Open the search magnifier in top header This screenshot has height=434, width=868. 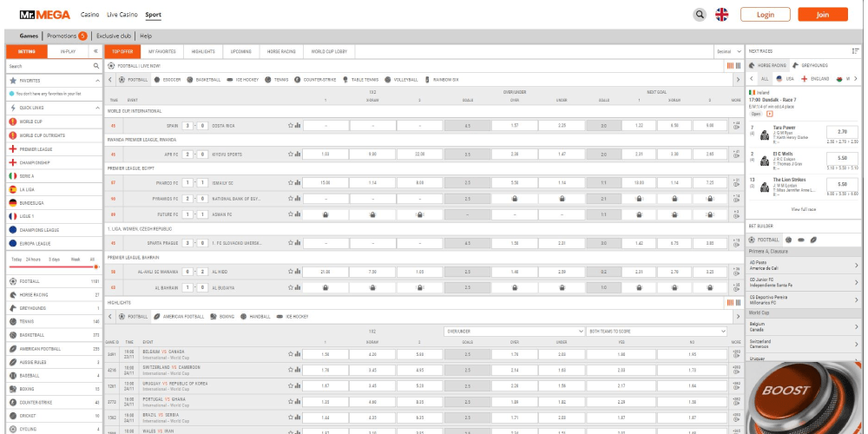coord(700,15)
